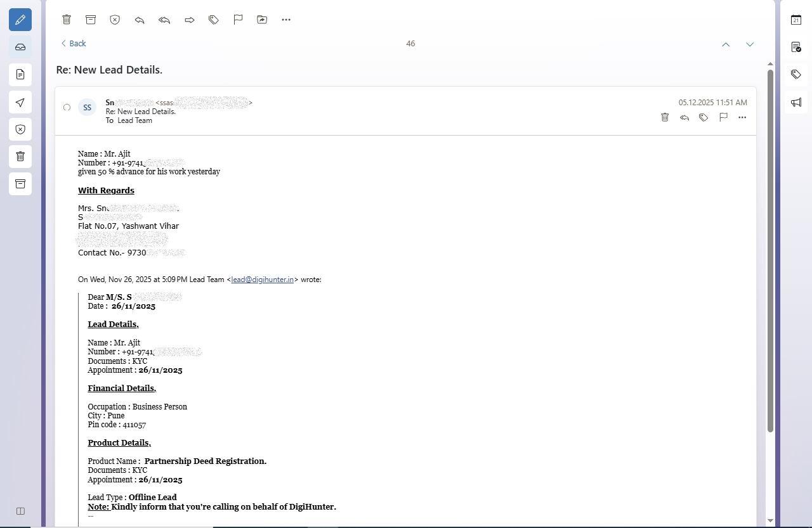
Task: Open the Inbox folder in sidebar
Action: tap(20, 47)
